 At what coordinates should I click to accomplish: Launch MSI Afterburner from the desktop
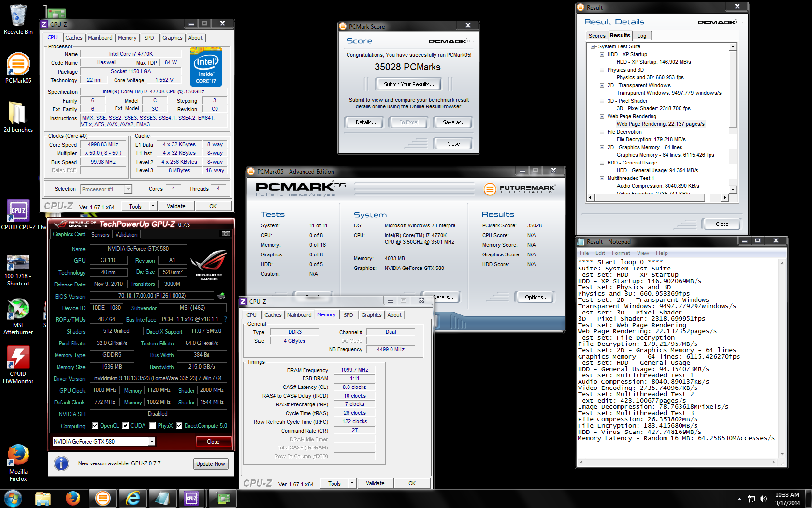tap(18, 316)
